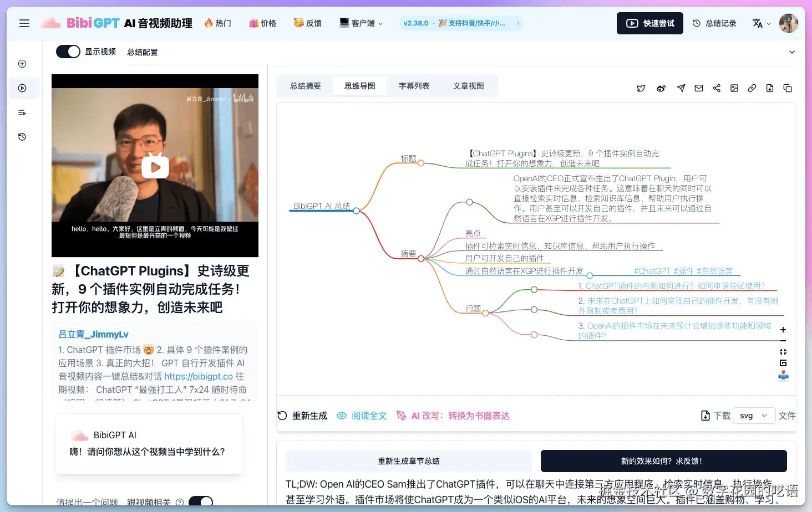812x512 pixels.
Task: Open the hamburger menu
Action: 24,23
